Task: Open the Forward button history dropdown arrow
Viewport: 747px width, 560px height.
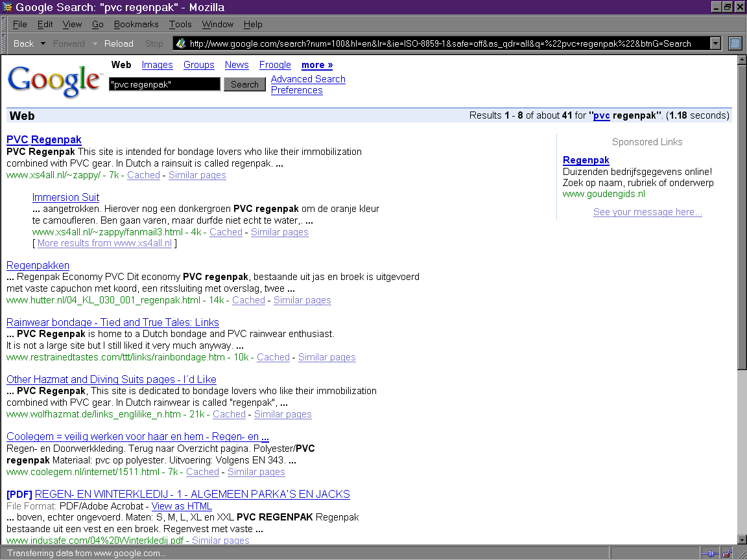Action: [x=94, y=43]
